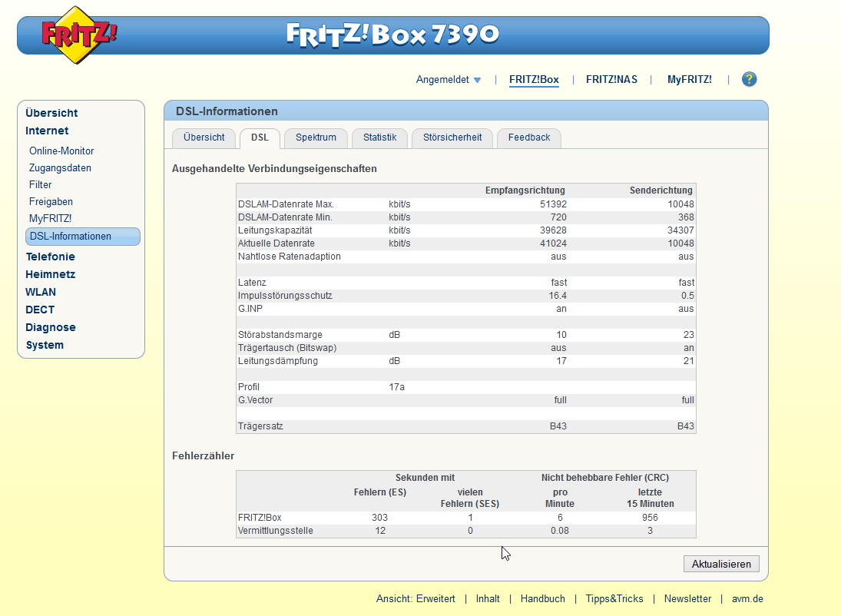841x616 pixels.
Task: Click the G.INP row label
Action: click(250, 309)
